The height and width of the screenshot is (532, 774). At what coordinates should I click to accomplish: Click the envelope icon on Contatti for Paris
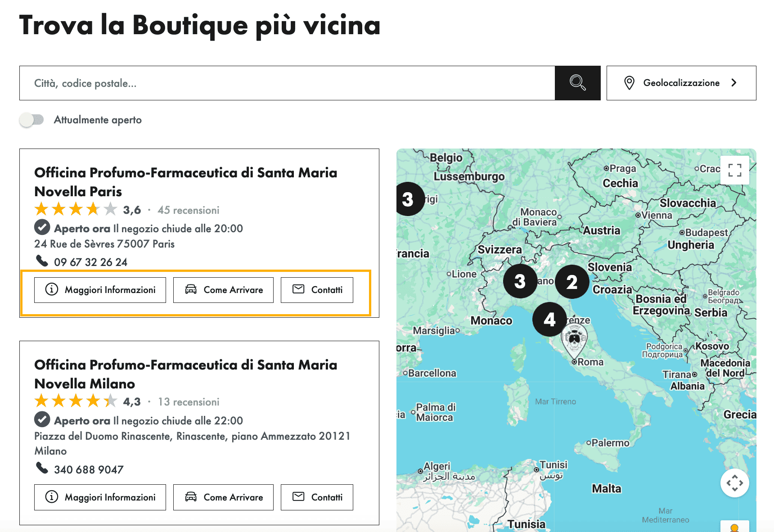click(x=298, y=290)
